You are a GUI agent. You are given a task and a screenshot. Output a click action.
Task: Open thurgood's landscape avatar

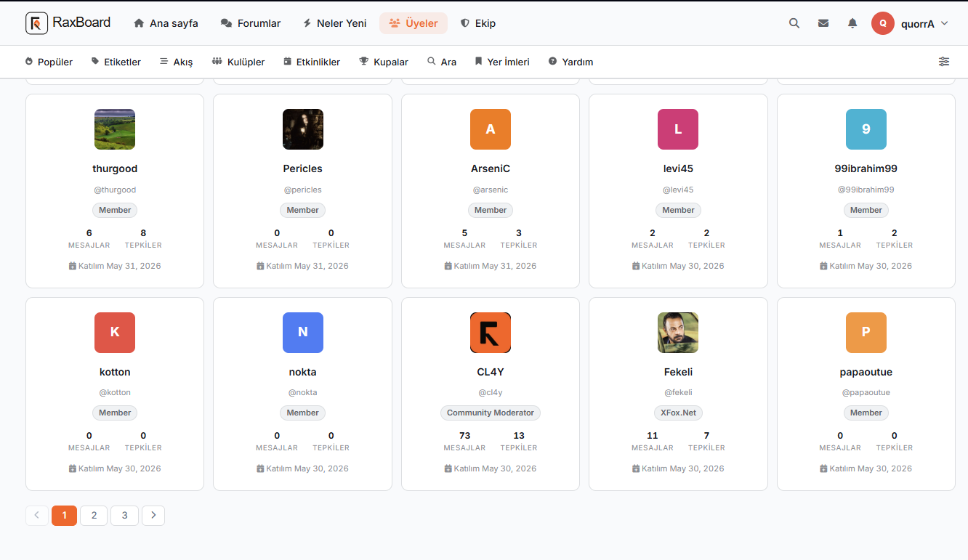115,129
